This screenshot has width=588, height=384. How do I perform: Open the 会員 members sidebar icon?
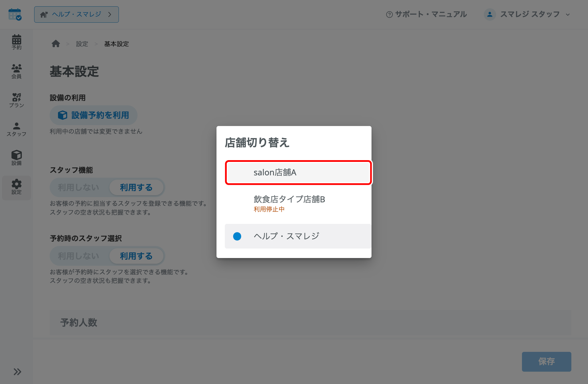pos(16,71)
